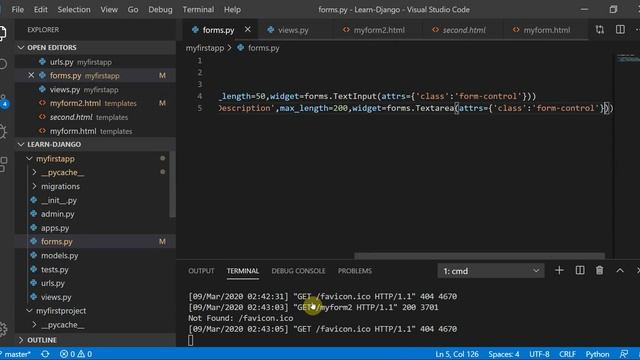Screen dimensions: 640x360
Task: Change the CRLF end-of-line sequence
Action: [x=567, y=354]
